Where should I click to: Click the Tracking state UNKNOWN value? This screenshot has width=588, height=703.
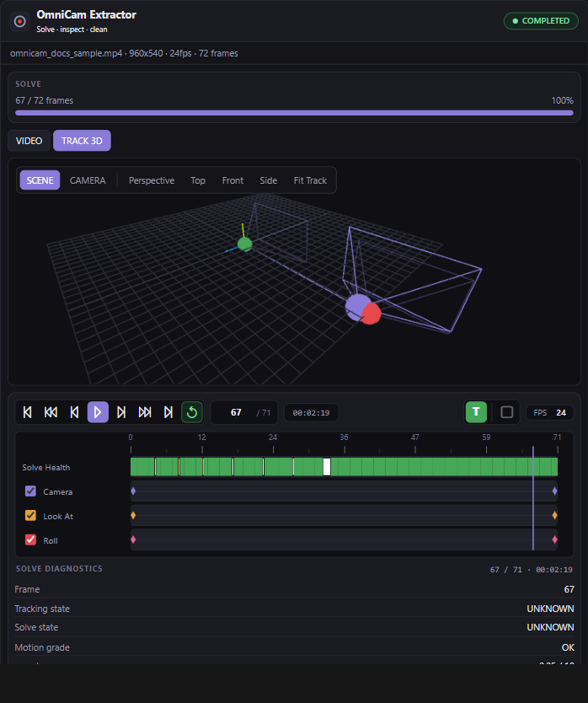(x=550, y=609)
